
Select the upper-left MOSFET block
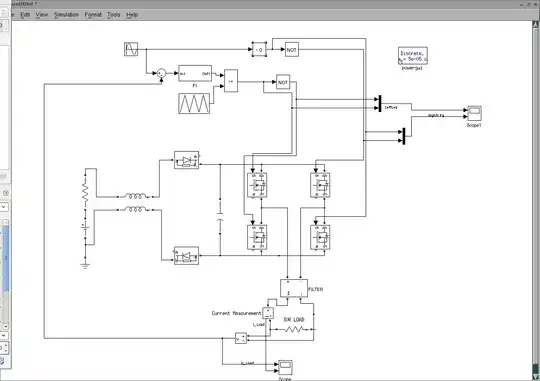coord(257,185)
